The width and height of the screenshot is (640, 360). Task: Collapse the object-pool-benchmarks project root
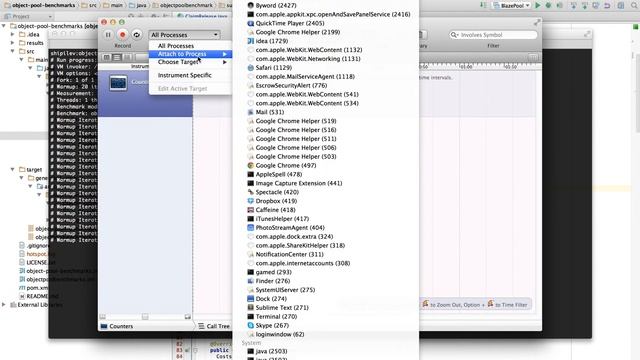4,26
